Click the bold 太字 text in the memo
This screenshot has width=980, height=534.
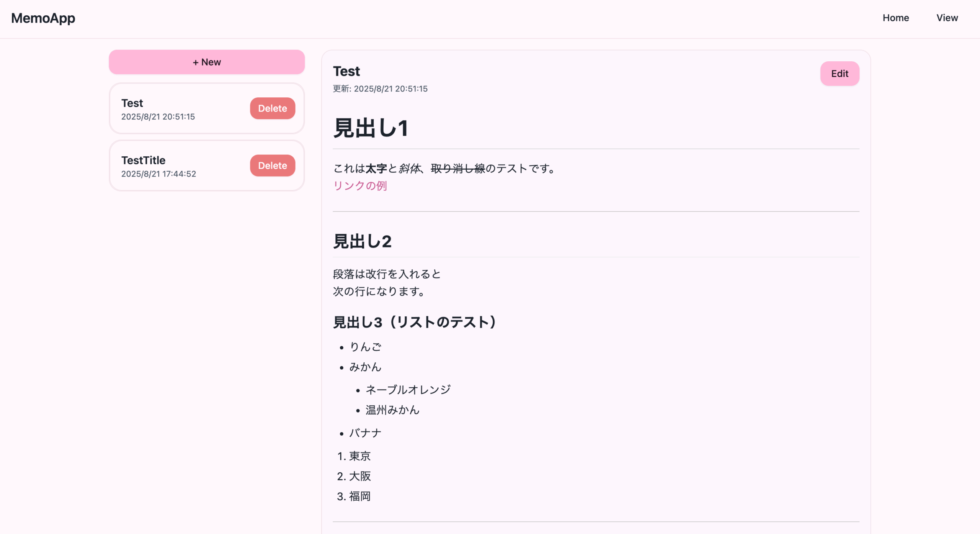click(x=377, y=169)
